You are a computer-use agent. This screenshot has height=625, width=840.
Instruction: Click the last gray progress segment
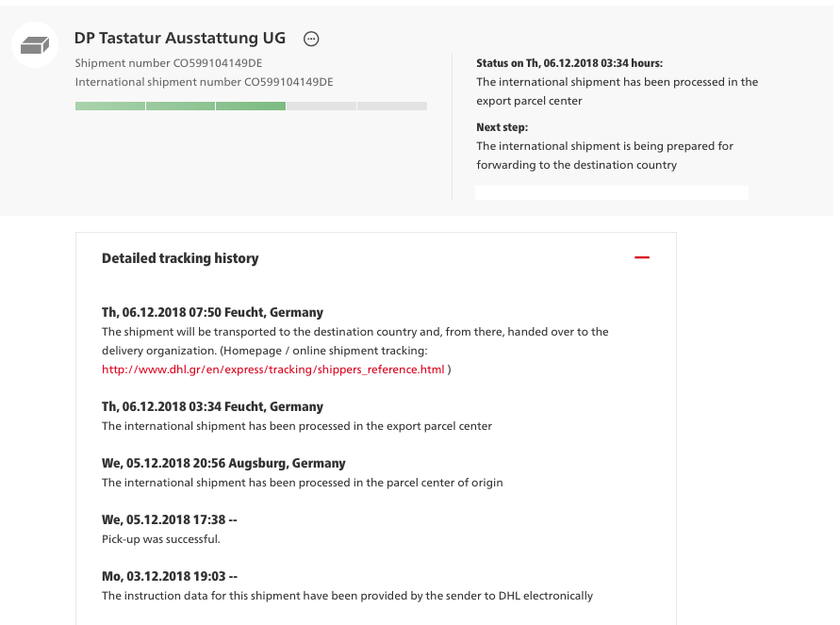pyautogui.click(x=392, y=106)
